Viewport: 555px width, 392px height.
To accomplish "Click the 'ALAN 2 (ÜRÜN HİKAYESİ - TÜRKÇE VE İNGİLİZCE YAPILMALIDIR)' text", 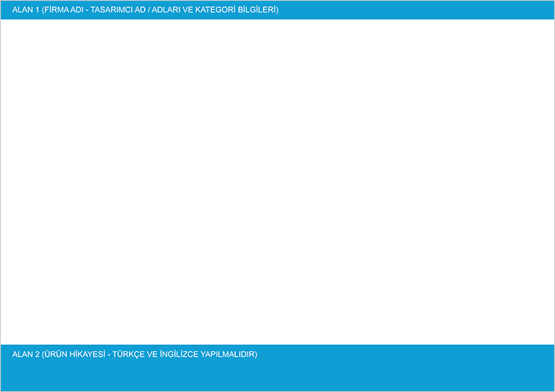I will pos(134,354).
